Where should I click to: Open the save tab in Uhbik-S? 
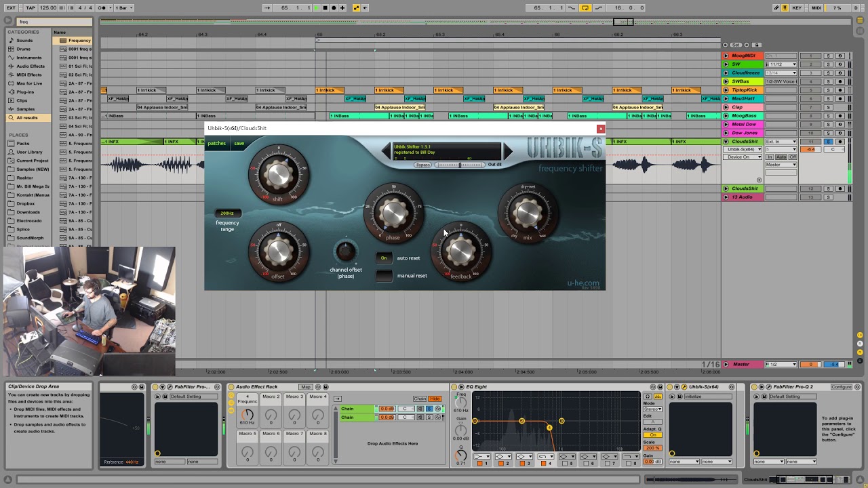[x=239, y=144]
